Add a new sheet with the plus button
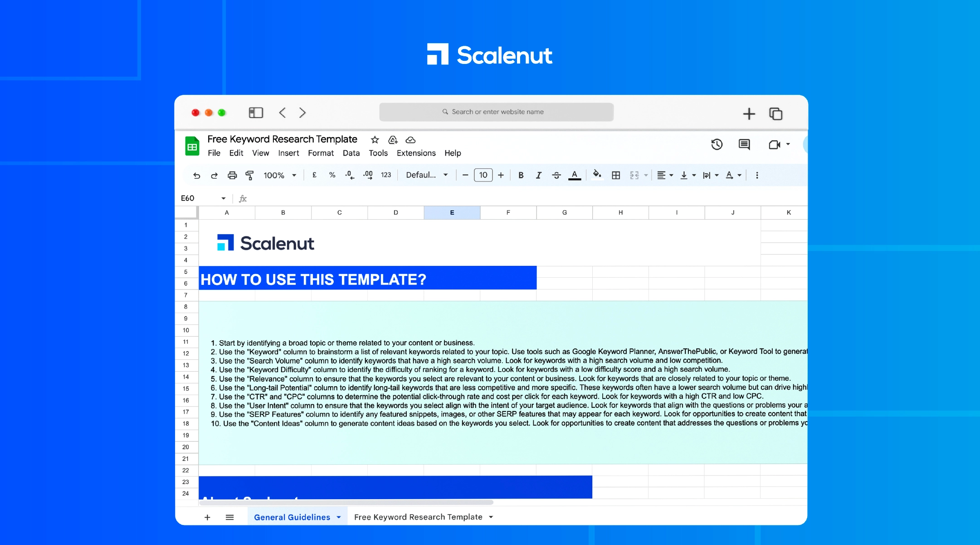The height and width of the screenshot is (545, 980). tap(207, 517)
